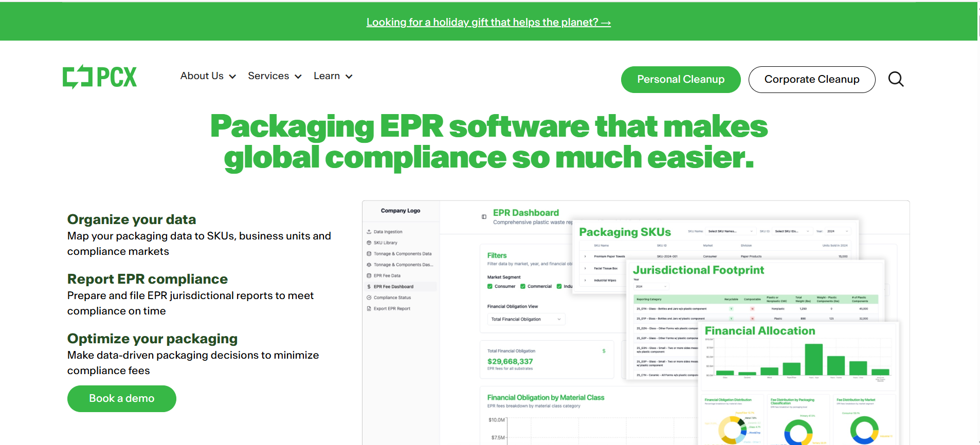Click the tallest Financial Allocation chart bar

[813, 360]
